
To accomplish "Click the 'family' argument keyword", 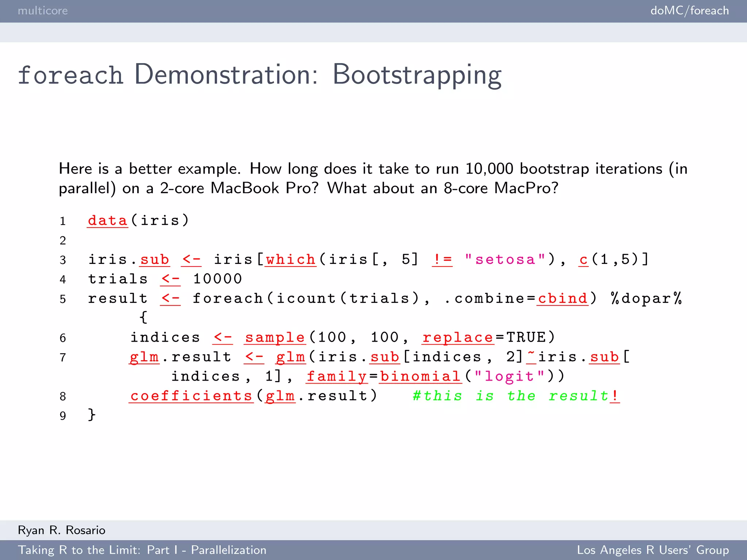I will click(337, 377).
